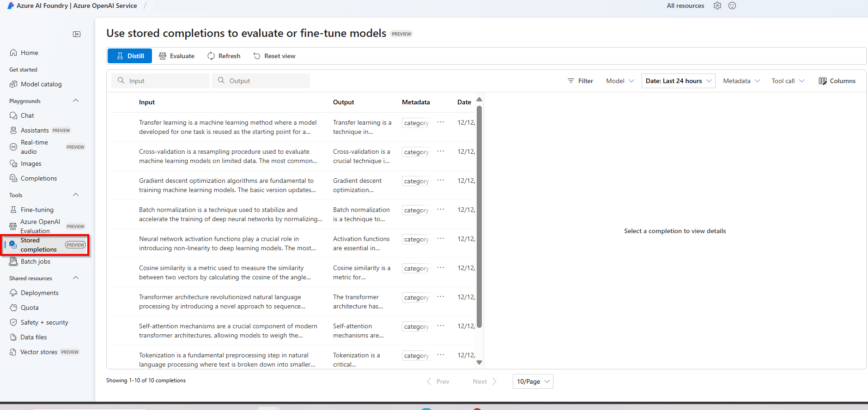Expand the Tool call filter dropdown
868x410 pixels.
[x=788, y=81]
